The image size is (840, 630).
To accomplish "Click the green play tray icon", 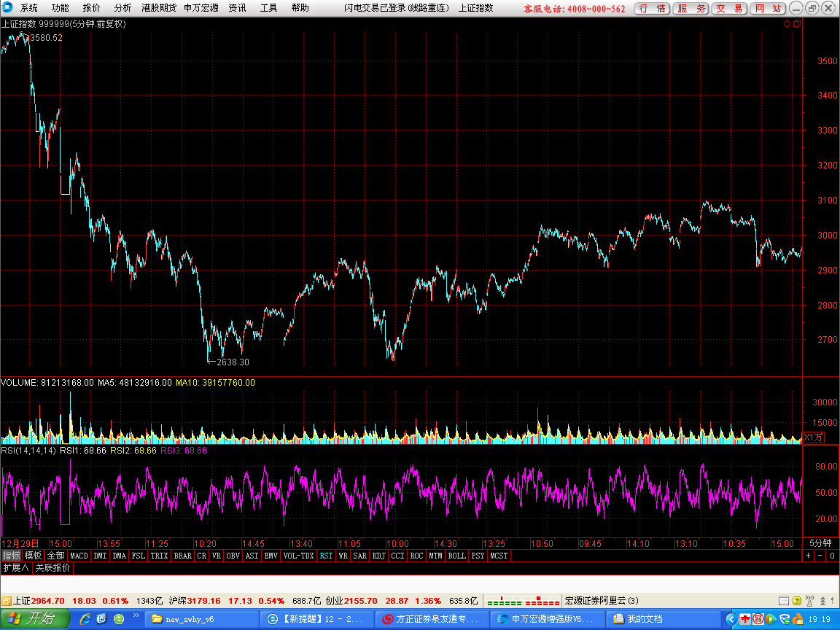I will click(771, 619).
